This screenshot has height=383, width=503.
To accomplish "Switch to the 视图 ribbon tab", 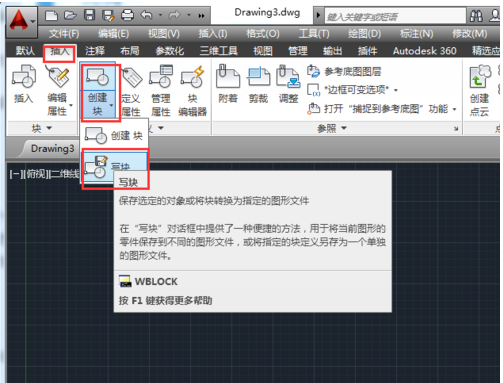I will click(x=263, y=51).
